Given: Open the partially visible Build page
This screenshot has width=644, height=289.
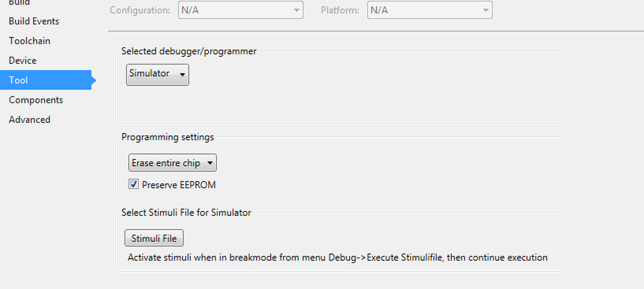Looking at the screenshot, I should pyautogui.click(x=19, y=3).
